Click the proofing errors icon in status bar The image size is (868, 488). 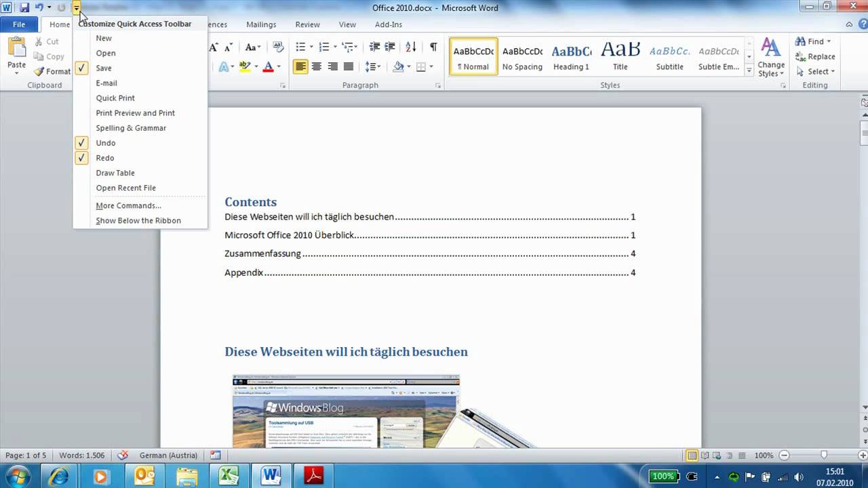123,455
